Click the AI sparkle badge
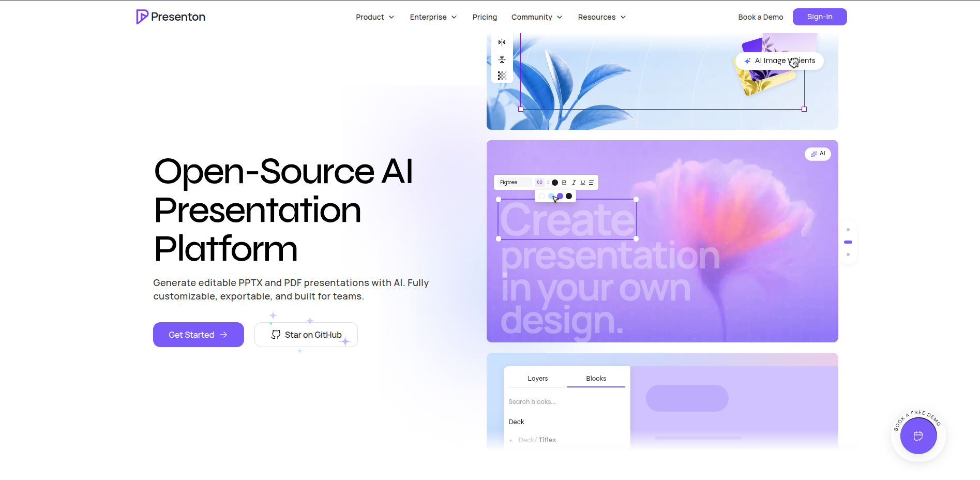This screenshot has width=980, height=480. (x=818, y=154)
